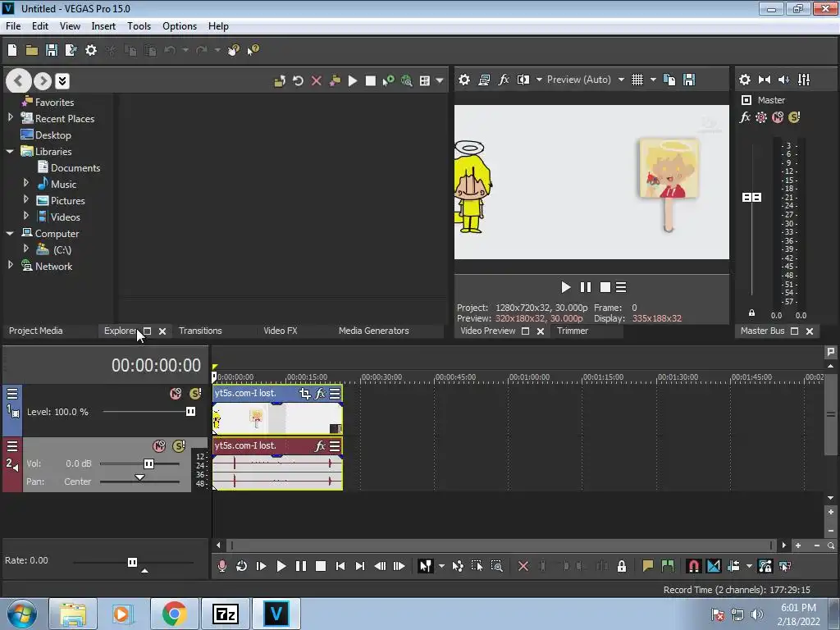Open Master Bus audio properties gear
The height and width of the screenshot is (630, 840).
coord(745,80)
